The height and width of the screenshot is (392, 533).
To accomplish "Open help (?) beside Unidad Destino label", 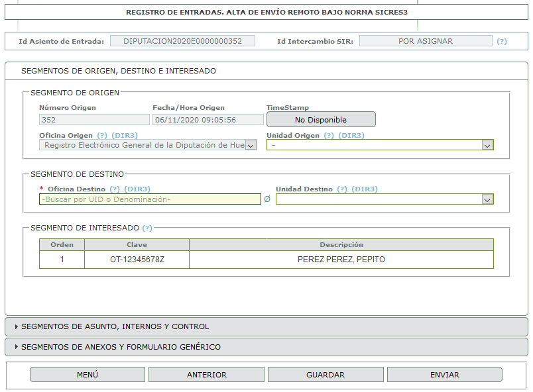I will [x=342, y=189].
